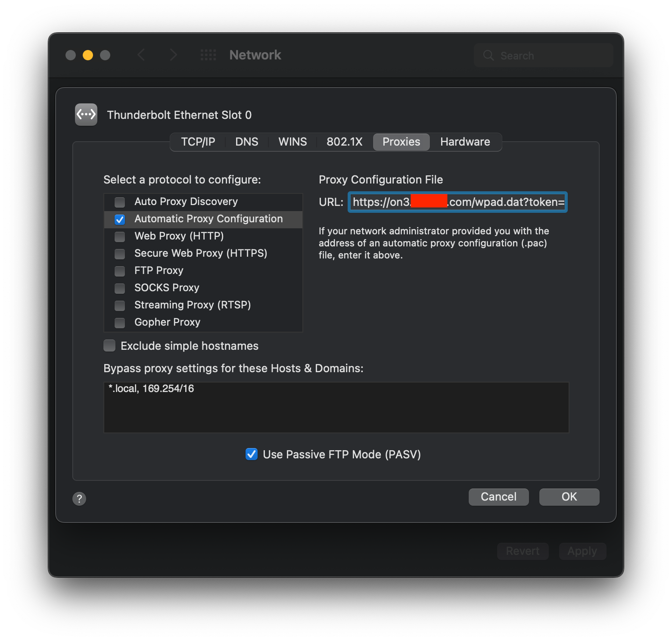Select the Streaming Proxy (RTSP) row label
Screen dimensions: 672x641
pos(193,305)
